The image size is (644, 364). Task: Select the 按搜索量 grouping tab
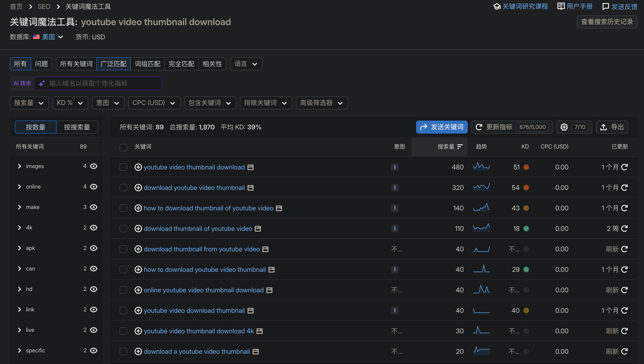[x=77, y=127]
